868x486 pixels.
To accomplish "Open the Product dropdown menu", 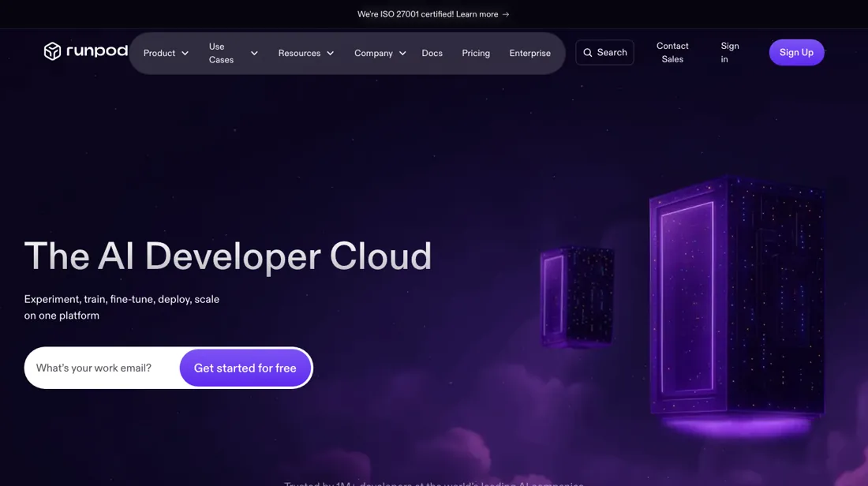I will [166, 53].
